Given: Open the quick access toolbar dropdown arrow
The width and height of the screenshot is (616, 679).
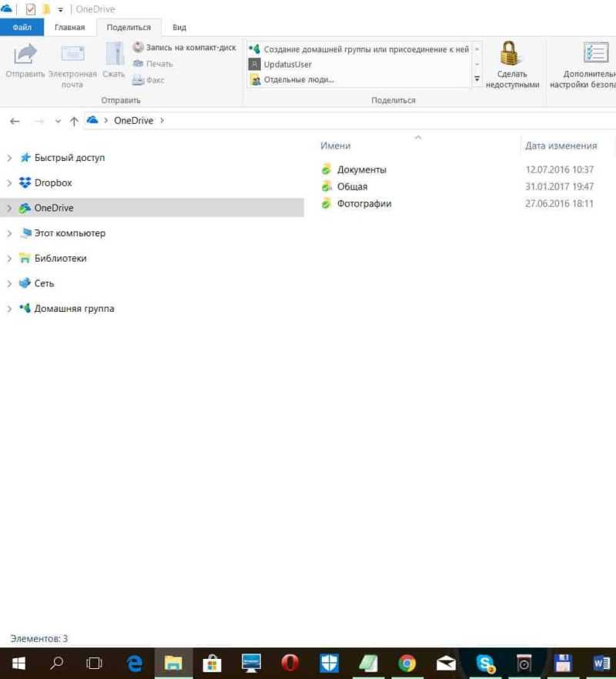Looking at the screenshot, I should click(x=60, y=9).
